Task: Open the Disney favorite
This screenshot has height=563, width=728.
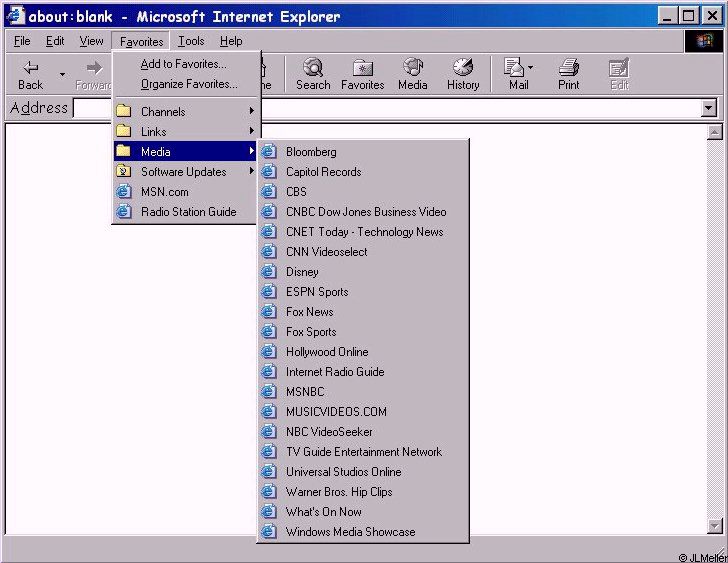Action: click(363, 271)
